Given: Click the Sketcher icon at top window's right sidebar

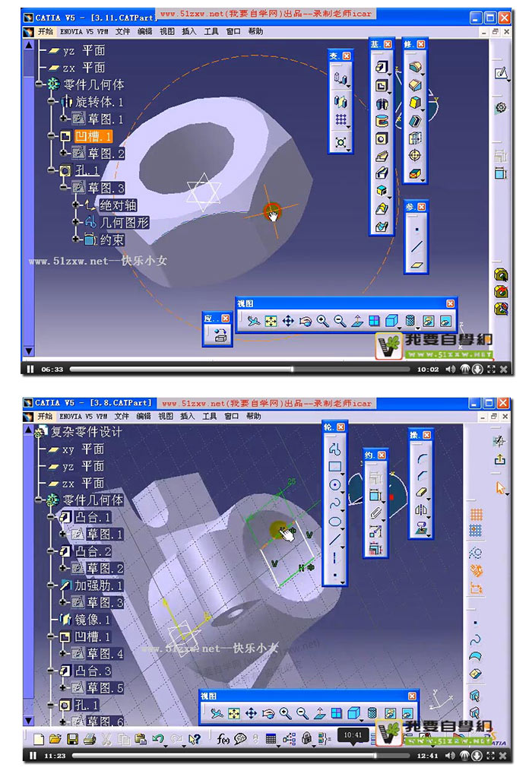Looking at the screenshot, I should click(x=501, y=73).
